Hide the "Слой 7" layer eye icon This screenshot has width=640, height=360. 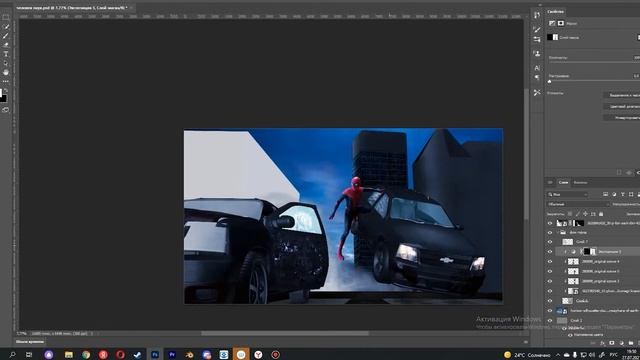550,242
